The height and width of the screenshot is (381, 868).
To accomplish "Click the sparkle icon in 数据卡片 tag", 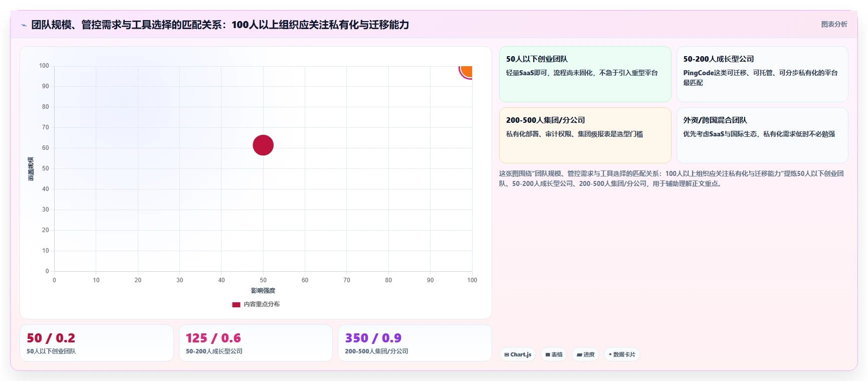I will (x=610, y=354).
